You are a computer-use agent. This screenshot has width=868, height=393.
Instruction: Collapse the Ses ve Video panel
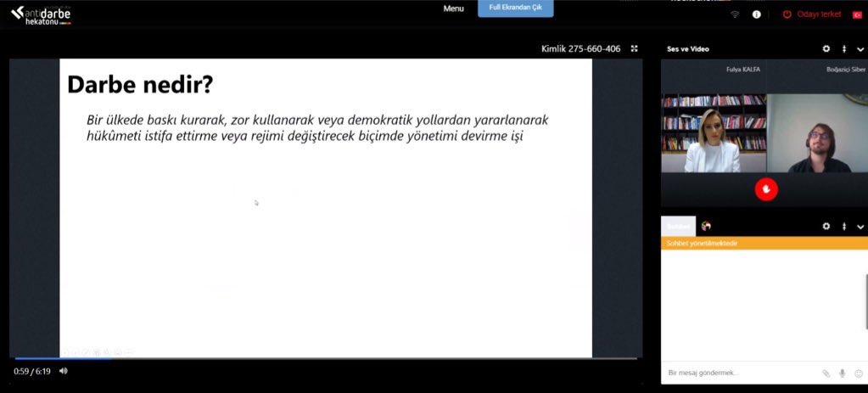tap(860, 49)
